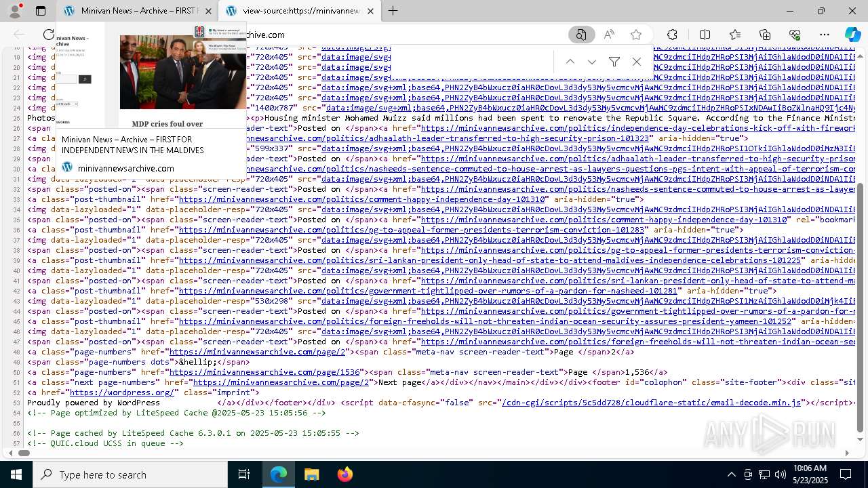Activate the Read aloud icon
The image size is (868, 488).
point(609,35)
